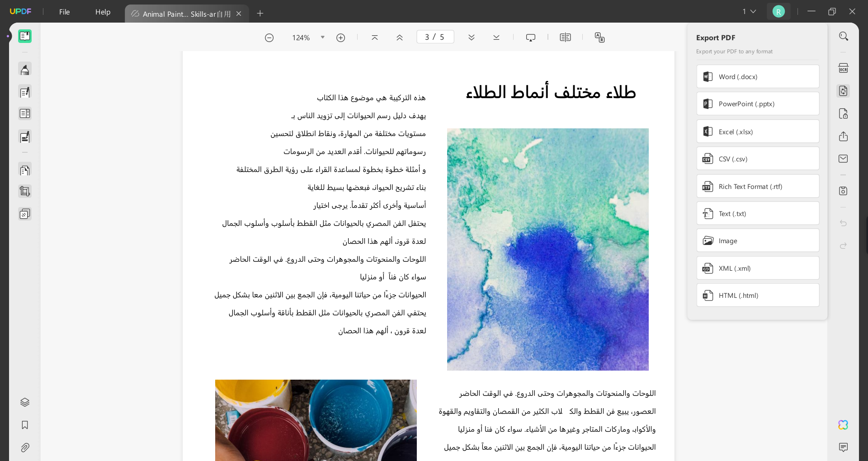Go to the previous page
The width and height of the screenshot is (868, 461).
click(400, 38)
